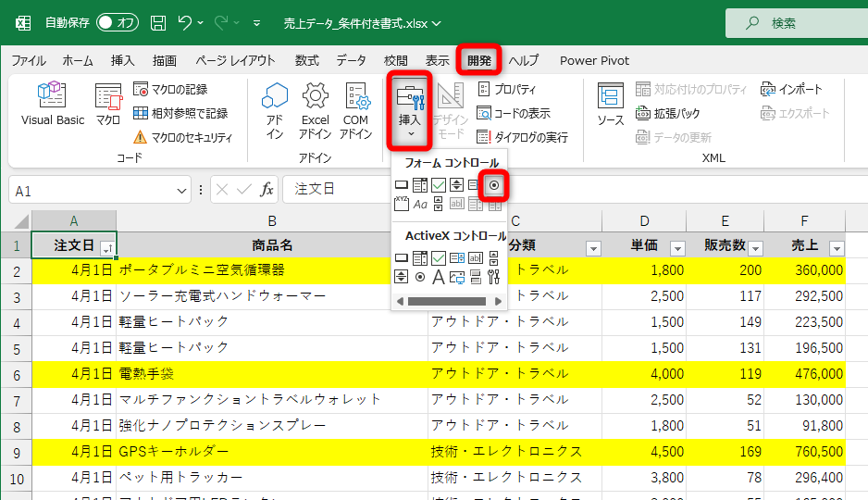Select ActiveX option button icon

[420, 276]
